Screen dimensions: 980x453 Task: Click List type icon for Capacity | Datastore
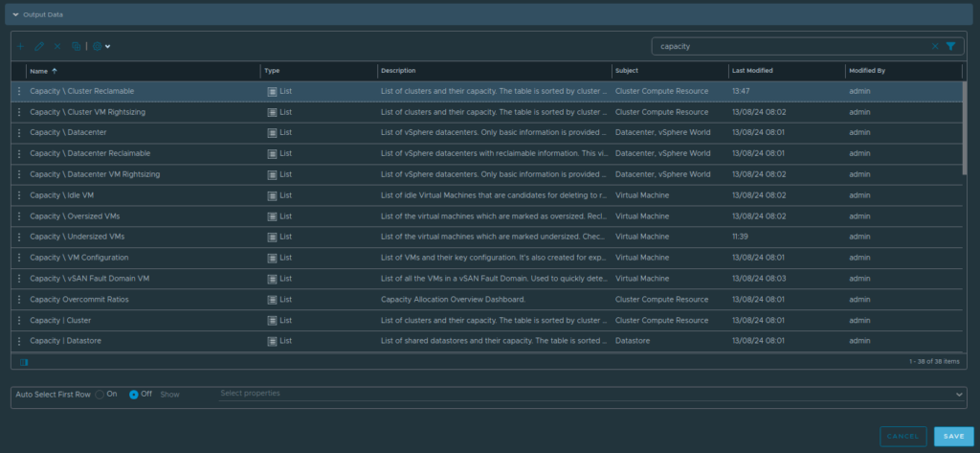(x=272, y=342)
